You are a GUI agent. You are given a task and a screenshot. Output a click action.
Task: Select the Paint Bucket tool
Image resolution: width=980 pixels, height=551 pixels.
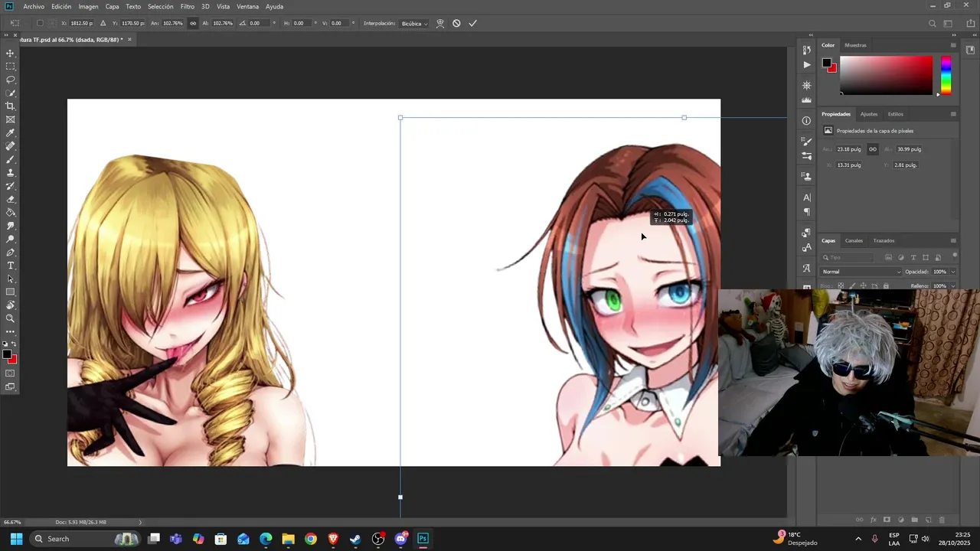point(11,213)
